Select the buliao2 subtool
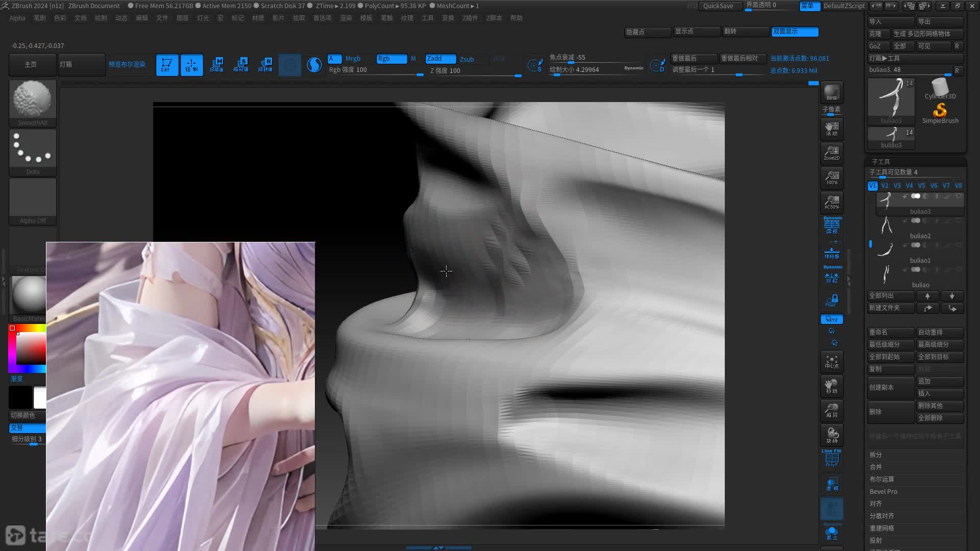The height and width of the screenshot is (551, 980). click(920, 229)
